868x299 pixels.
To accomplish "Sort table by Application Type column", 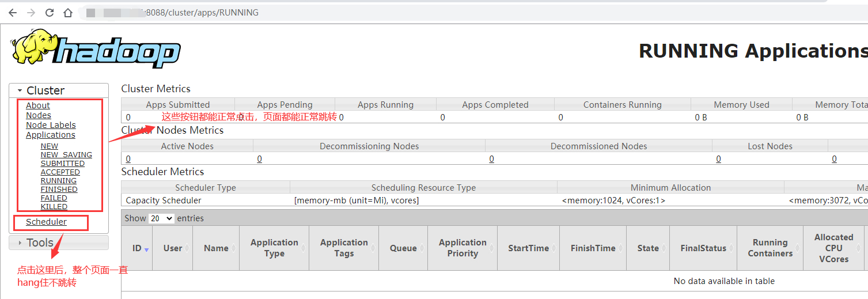I will click(x=274, y=248).
